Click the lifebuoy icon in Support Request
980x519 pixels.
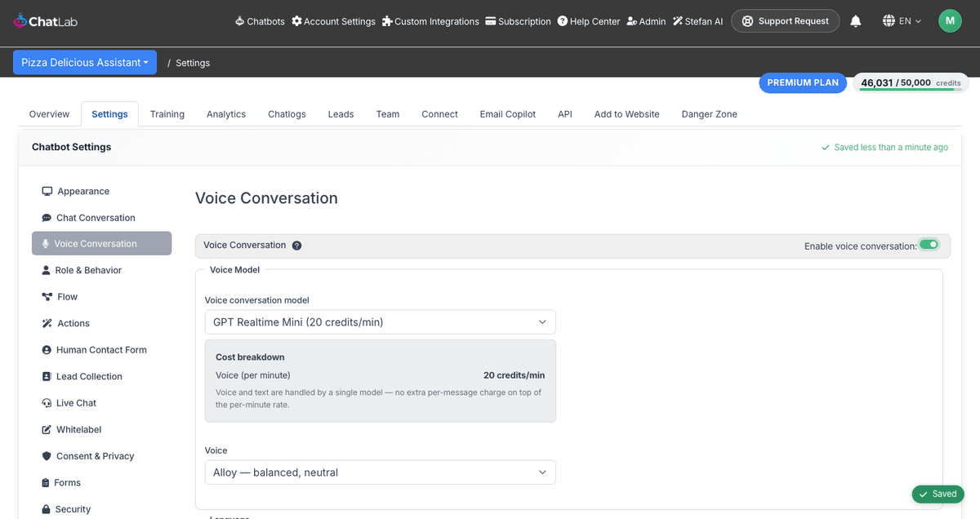(747, 21)
